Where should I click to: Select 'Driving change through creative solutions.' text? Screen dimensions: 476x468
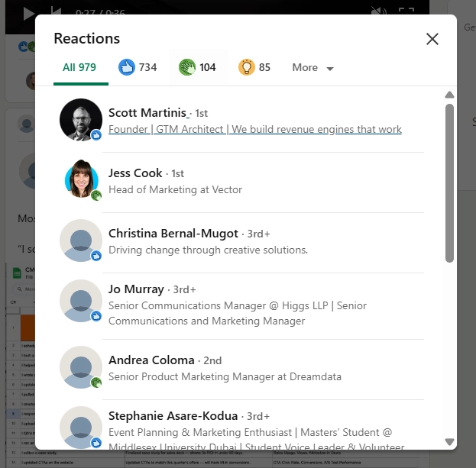(x=209, y=250)
